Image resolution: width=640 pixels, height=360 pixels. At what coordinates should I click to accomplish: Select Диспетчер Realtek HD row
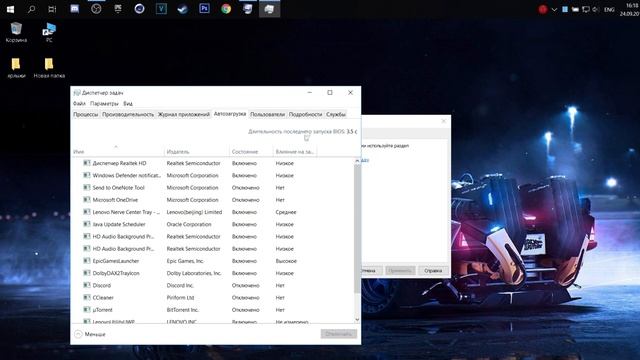[212, 163]
